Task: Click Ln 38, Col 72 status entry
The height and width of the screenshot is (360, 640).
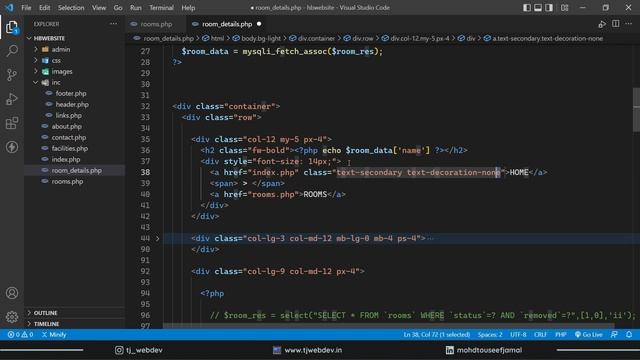Action: pyautogui.click(x=437, y=335)
